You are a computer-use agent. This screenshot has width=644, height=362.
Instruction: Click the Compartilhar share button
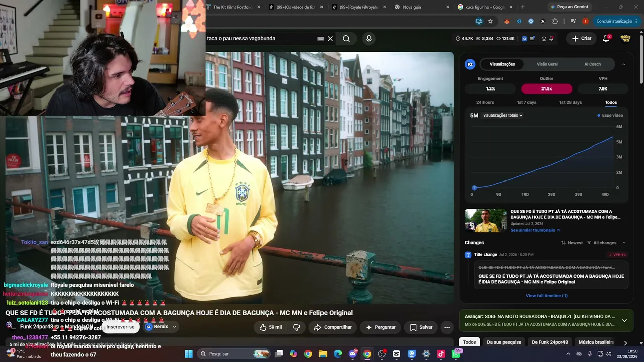point(333,327)
